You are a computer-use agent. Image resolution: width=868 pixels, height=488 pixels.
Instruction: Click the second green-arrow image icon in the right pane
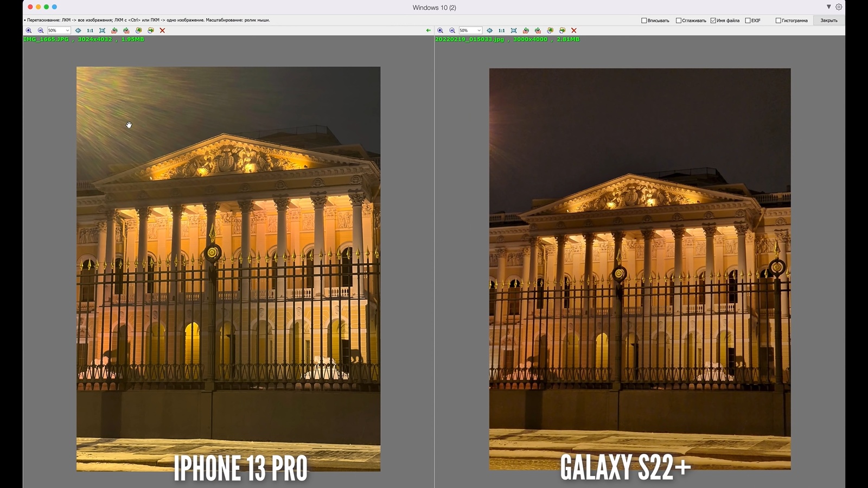(x=563, y=30)
